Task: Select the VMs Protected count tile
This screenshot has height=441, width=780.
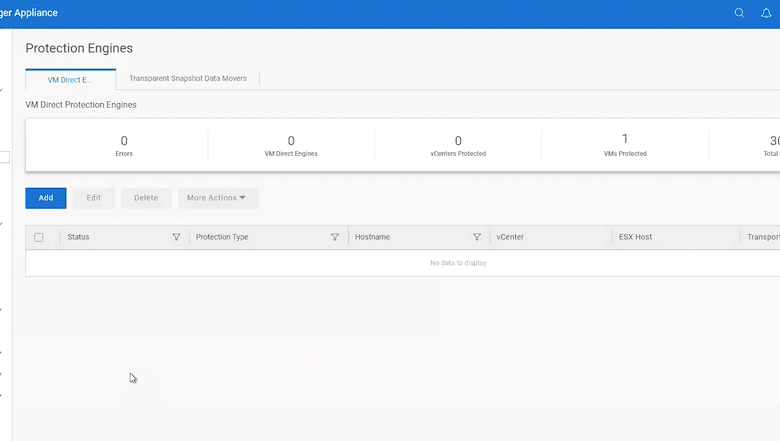Action: pyautogui.click(x=625, y=145)
